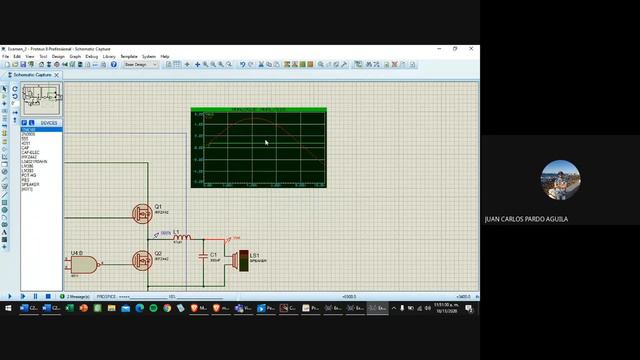Open the Template menu
Viewport: 640px width, 360px height.
click(x=129, y=57)
